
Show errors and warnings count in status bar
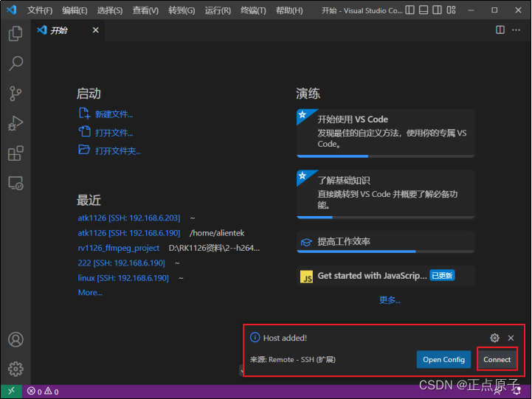43,392
